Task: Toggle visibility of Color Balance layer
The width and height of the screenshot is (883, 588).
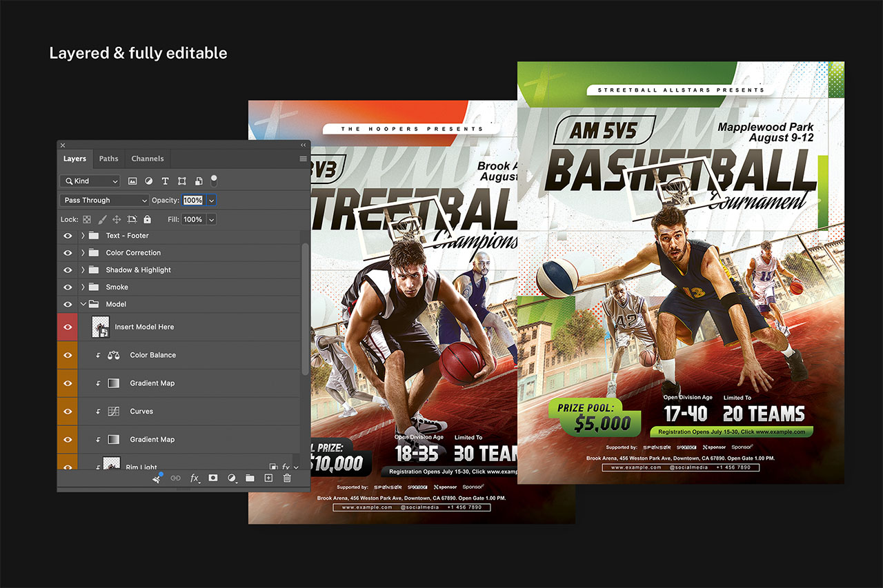Action: (68, 355)
